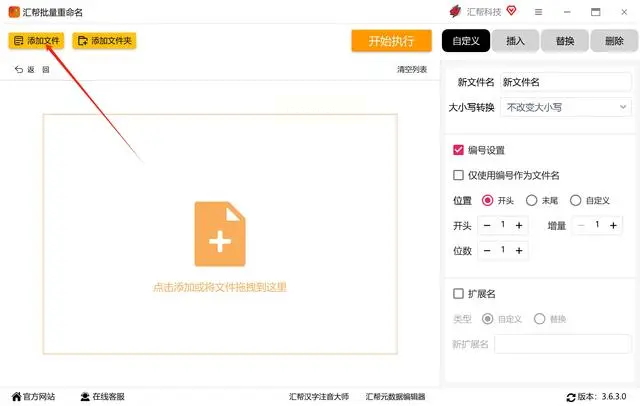640x406 pixels.
Task: Select the 自定义 position radio button
Action: (x=576, y=200)
